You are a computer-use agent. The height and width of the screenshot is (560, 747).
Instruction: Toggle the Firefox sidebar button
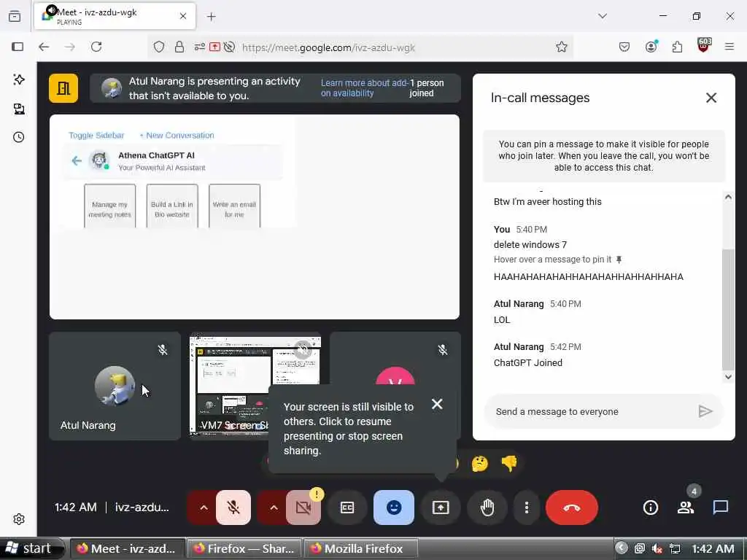[x=18, y=47]
